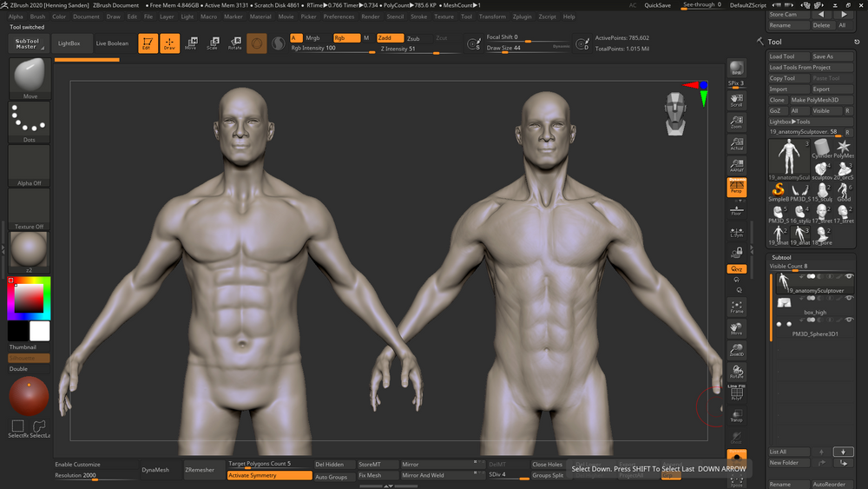This screenshot has width=868, height=489.
Task: Toggle Rgb paint channel
Action: click(346, 38)
